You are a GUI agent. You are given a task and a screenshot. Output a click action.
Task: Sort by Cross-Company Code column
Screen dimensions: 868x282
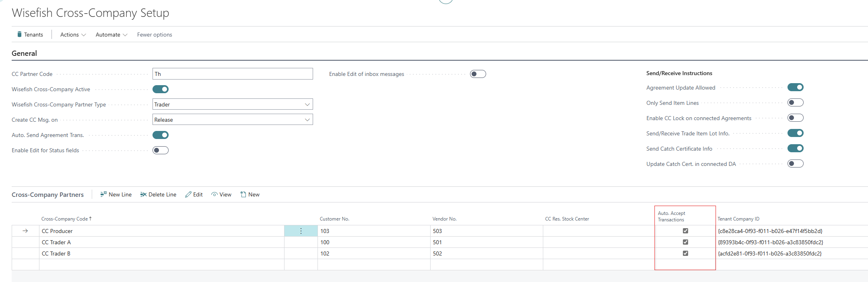pos(66,219)
